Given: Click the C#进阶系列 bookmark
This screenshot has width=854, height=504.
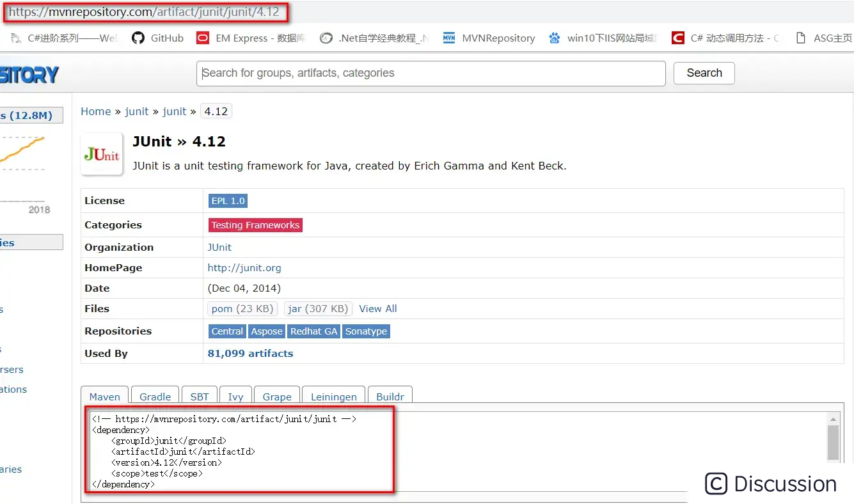Looking at the screenshot, I should [x=65, y=38].
